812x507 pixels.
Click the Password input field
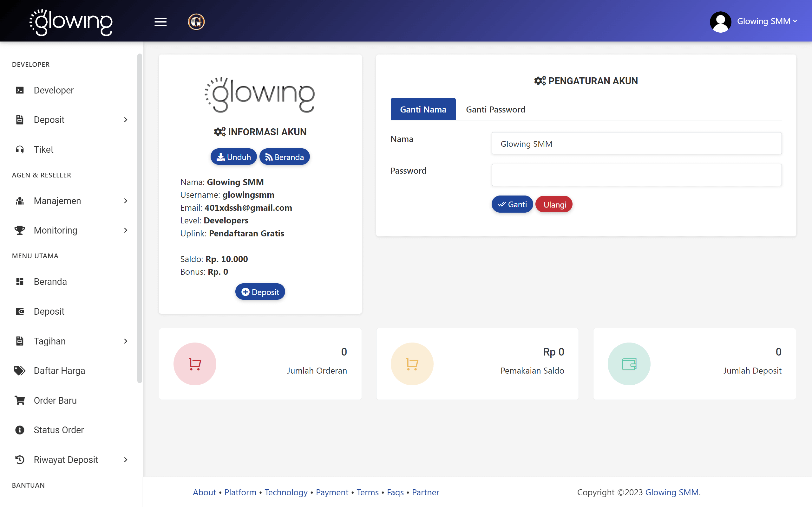point(636,175)
